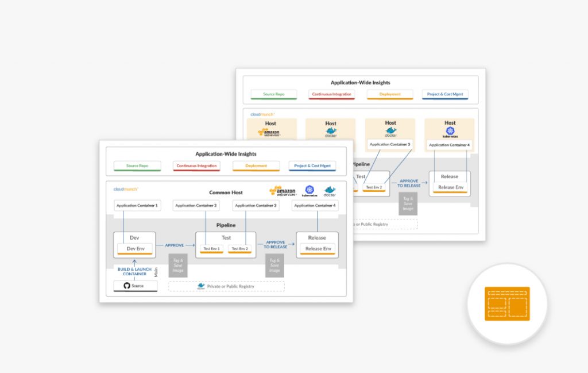The image size is (588, 373).
Task: Click the Source box with the GitHub logo
Action: pos(136,286)
